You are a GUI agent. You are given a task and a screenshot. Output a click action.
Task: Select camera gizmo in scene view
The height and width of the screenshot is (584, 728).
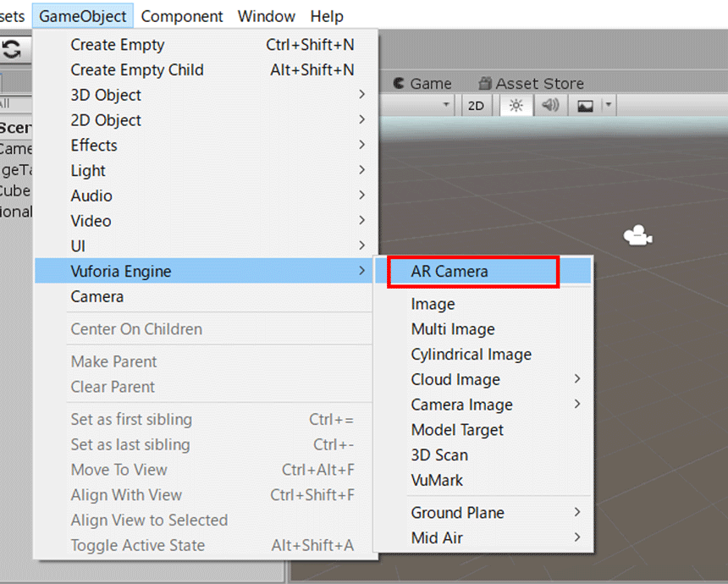637,235
